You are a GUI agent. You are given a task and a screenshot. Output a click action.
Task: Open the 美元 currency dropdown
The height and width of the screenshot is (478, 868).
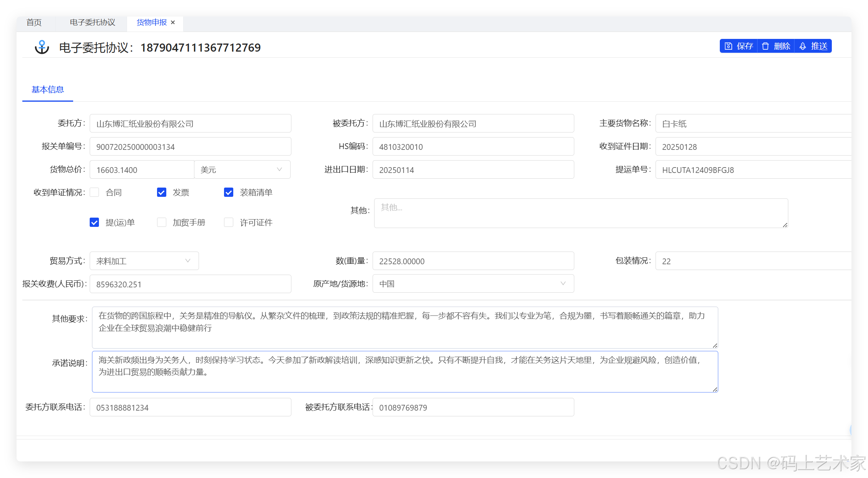tap(242, 169)
